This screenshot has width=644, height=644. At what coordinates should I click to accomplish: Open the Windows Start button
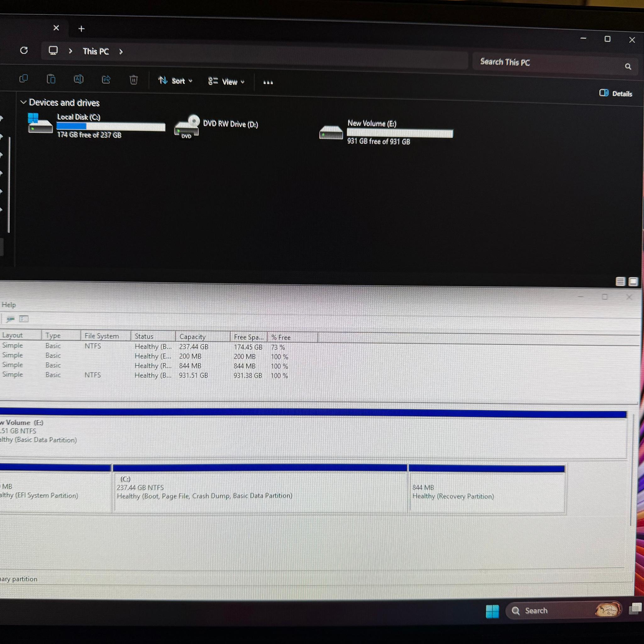(492, 611)
